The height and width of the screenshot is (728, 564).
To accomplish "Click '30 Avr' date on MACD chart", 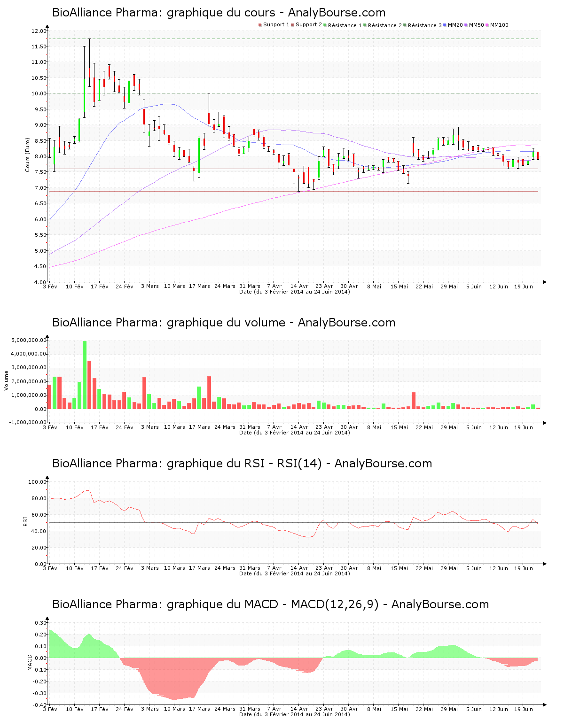I will (x=349, y=709).
